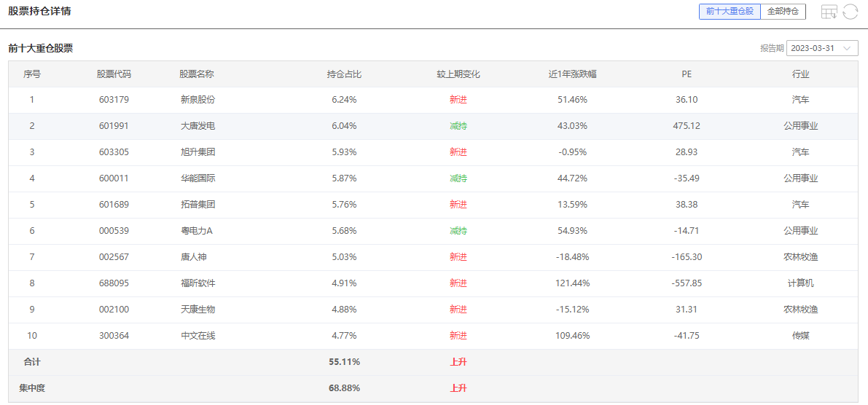Click the 前十大重仓股票 section heading
Screen dimensions: 868x405
point(40,48)
